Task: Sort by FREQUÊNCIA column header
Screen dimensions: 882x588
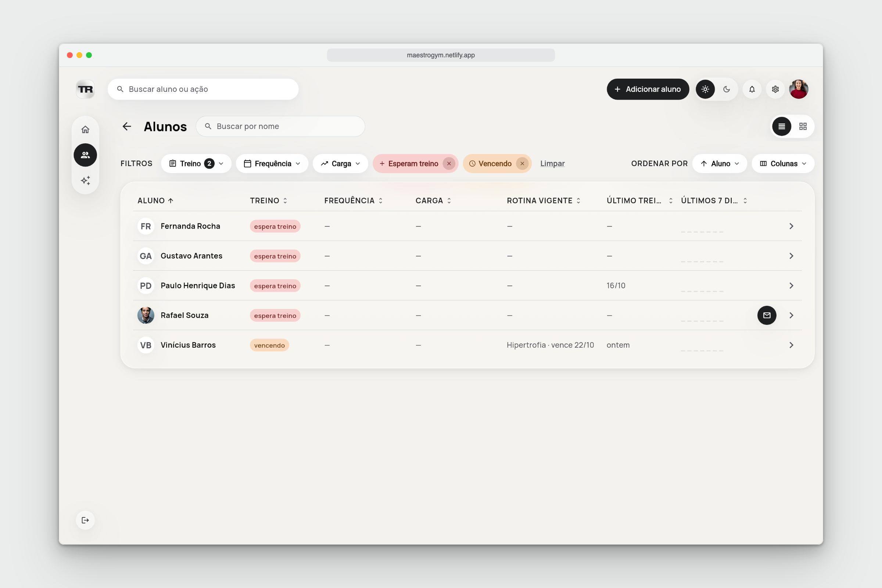Action: click(353, 201)
